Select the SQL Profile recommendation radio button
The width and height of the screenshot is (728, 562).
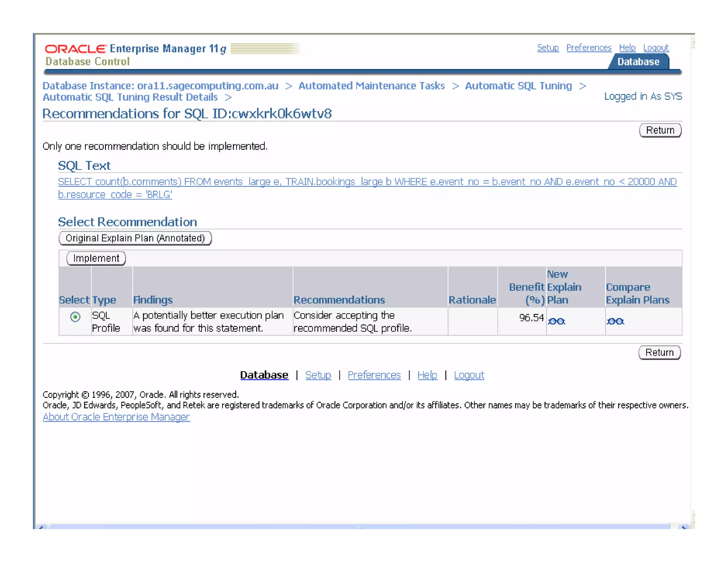pos(75,317)
